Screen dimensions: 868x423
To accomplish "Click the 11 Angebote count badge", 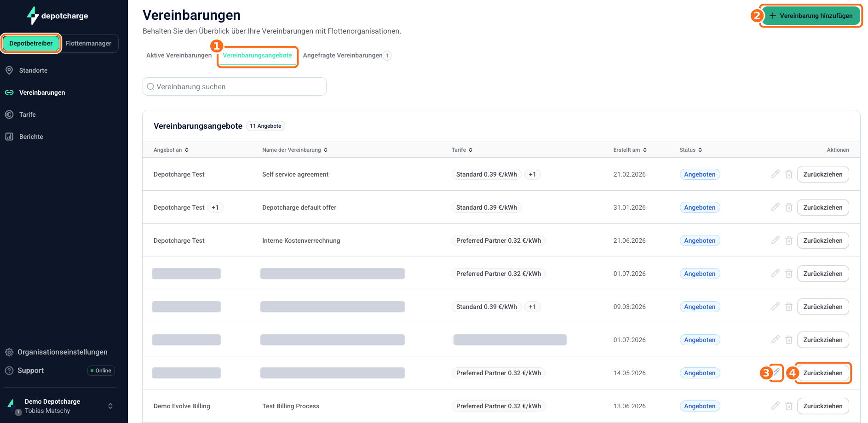I will 265,126.
